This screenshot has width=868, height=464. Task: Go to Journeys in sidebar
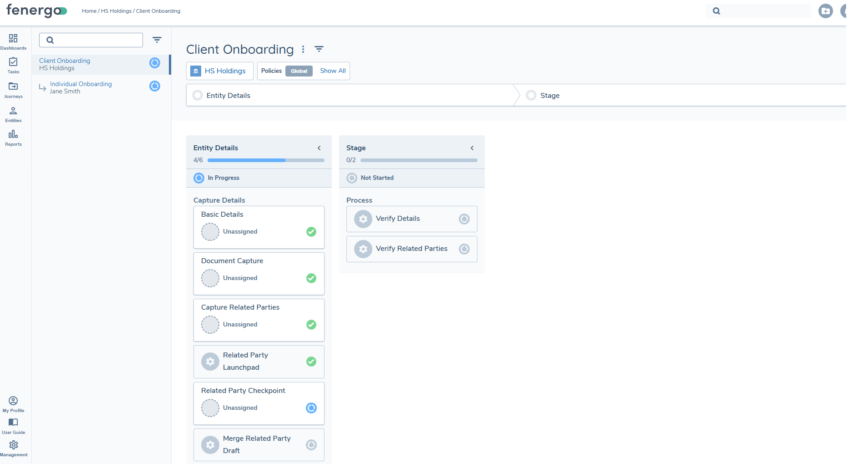[13, 90]
